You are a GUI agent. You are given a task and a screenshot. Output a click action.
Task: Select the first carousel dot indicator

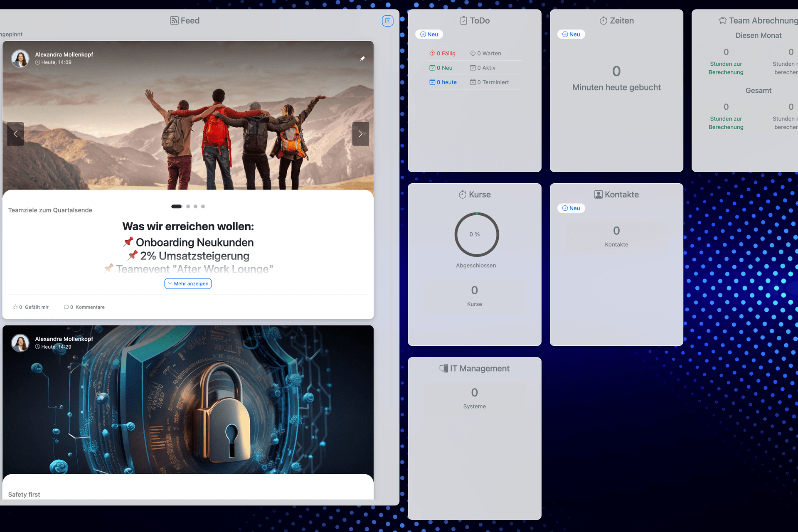point(177,207)
